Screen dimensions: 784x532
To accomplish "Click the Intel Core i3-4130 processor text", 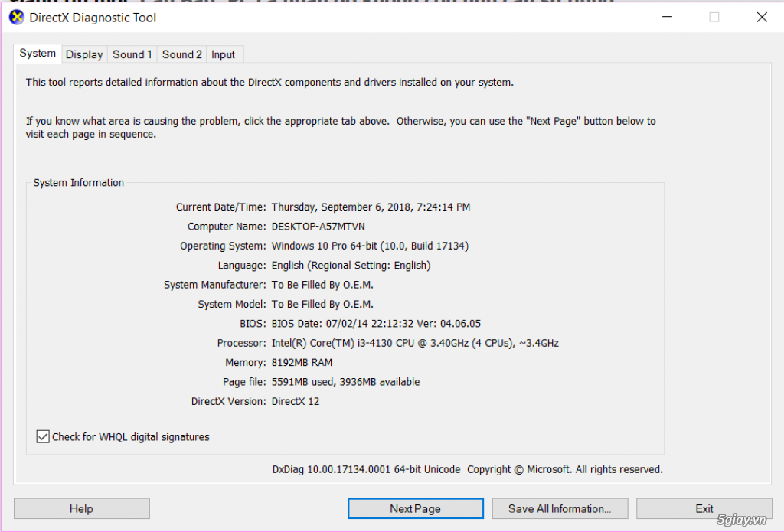I will (x=414, y=343).
